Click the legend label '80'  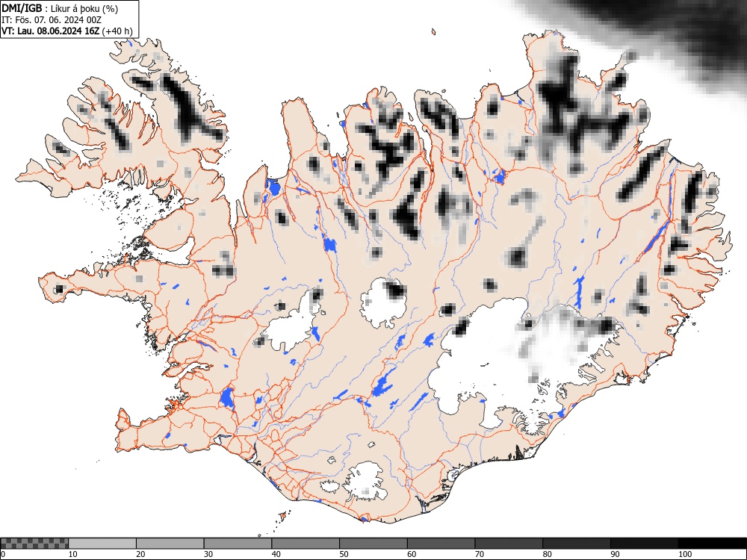(548, 554)
